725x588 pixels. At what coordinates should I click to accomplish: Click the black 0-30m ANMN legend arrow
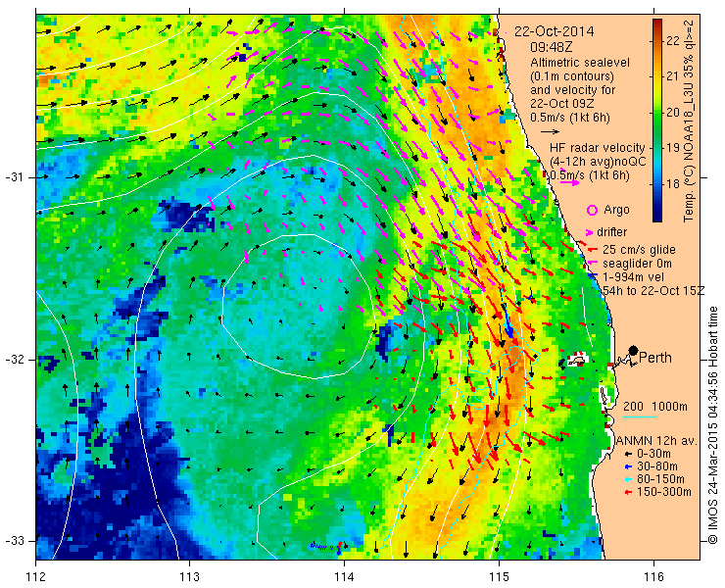coord(628,455)
